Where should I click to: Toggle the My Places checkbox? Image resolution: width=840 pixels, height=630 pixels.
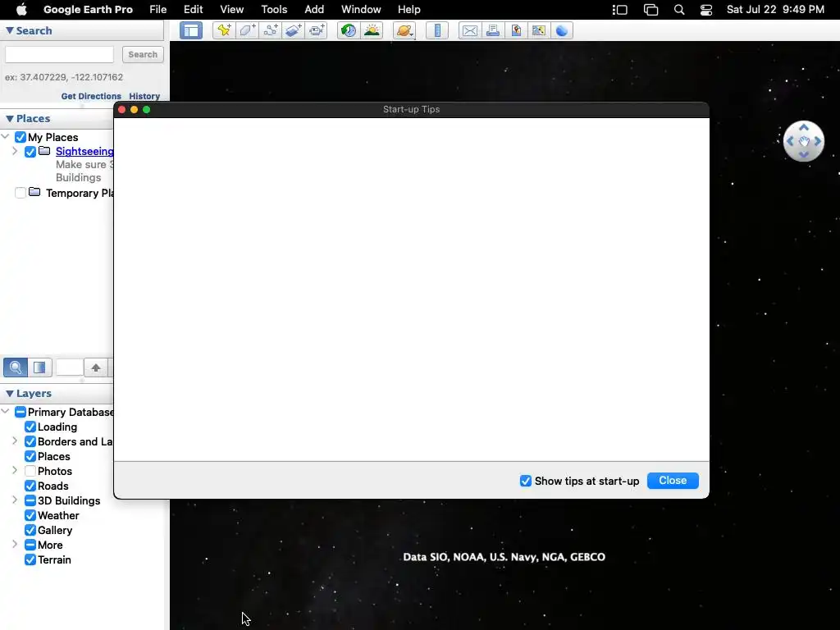[21, 137]
